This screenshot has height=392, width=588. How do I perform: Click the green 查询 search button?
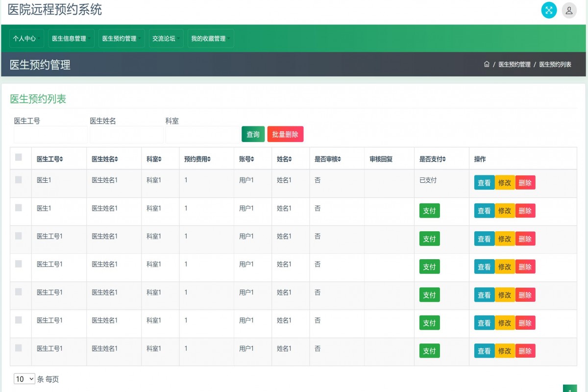click(253, 134)
